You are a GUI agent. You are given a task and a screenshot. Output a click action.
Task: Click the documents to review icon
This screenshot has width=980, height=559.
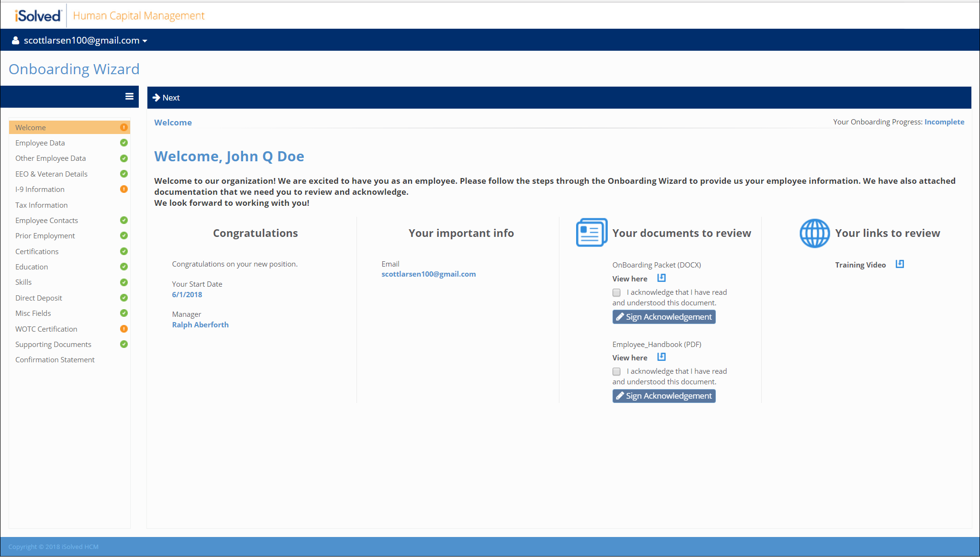click(591, 233)
